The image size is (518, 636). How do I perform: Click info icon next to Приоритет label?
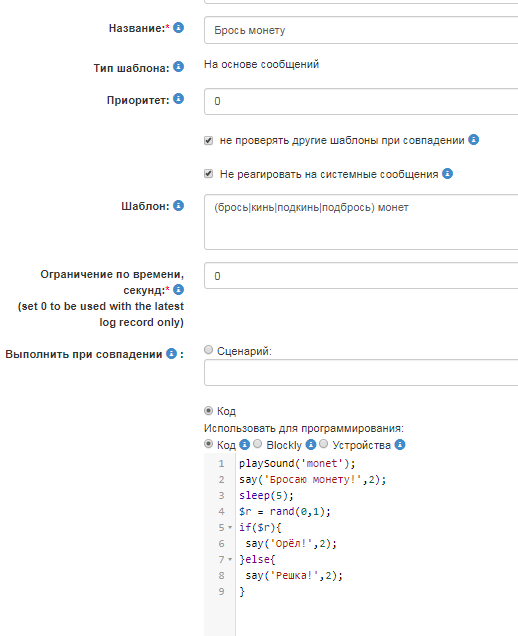point(178,99)
